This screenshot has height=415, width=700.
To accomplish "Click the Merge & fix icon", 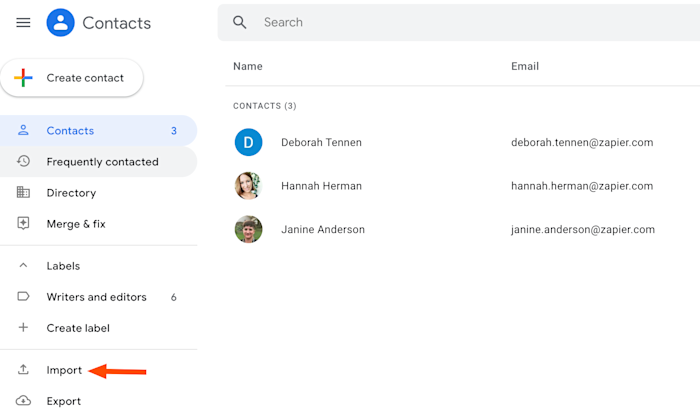I will tap(24, 223).
